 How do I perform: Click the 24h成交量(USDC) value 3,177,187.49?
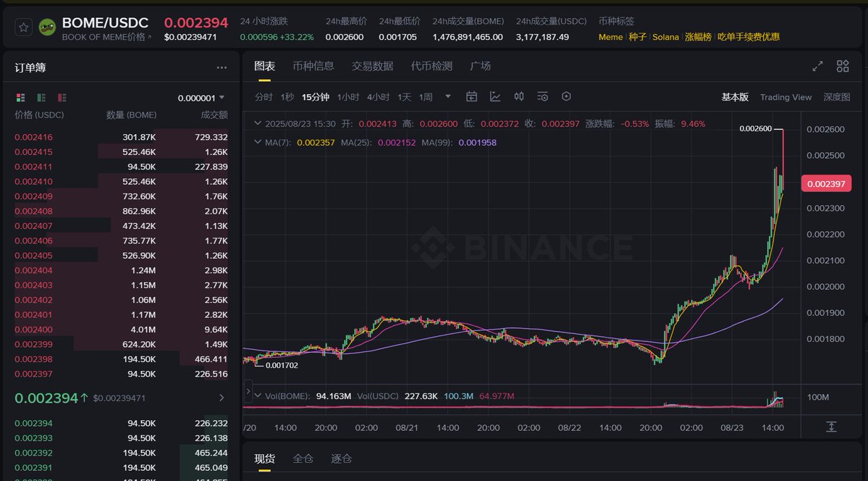(542, 37)
